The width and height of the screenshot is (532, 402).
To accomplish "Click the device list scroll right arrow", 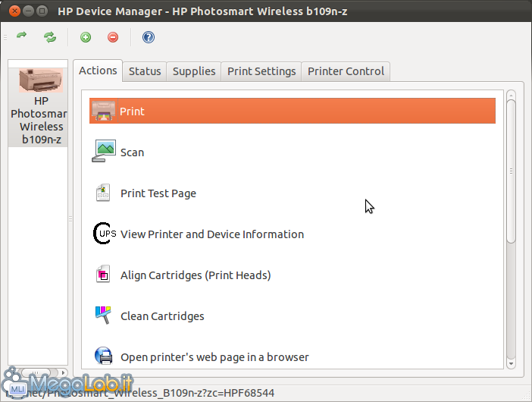I will tap(63, 372).
